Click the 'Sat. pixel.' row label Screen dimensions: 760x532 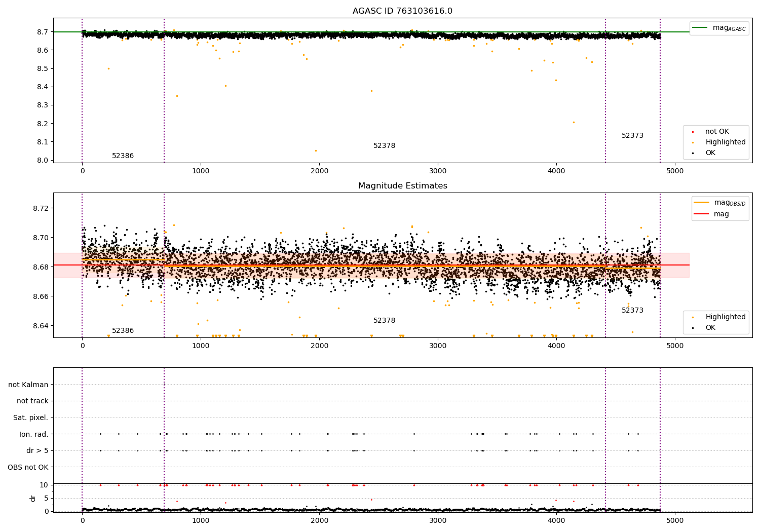coord(31,418)
